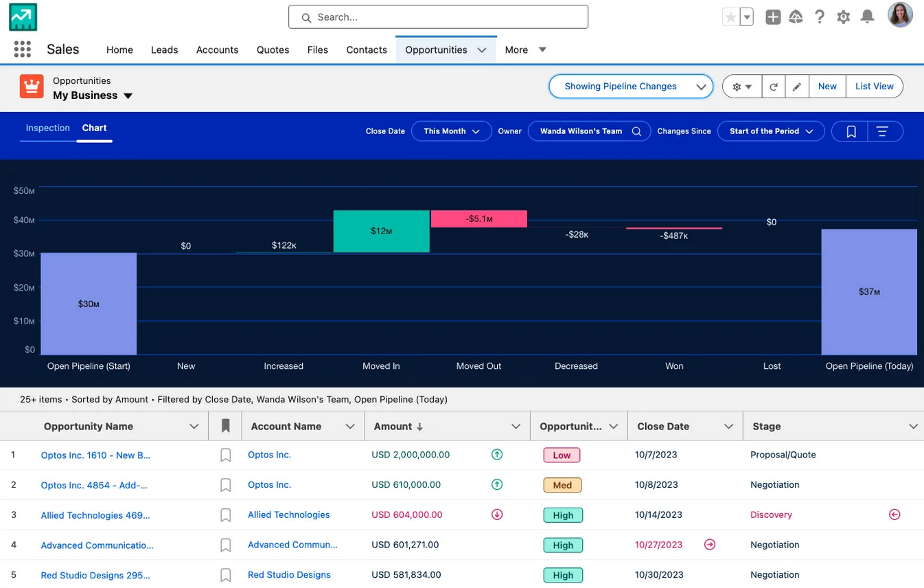
Task: Click the New opportunity button
Action: 827,87
